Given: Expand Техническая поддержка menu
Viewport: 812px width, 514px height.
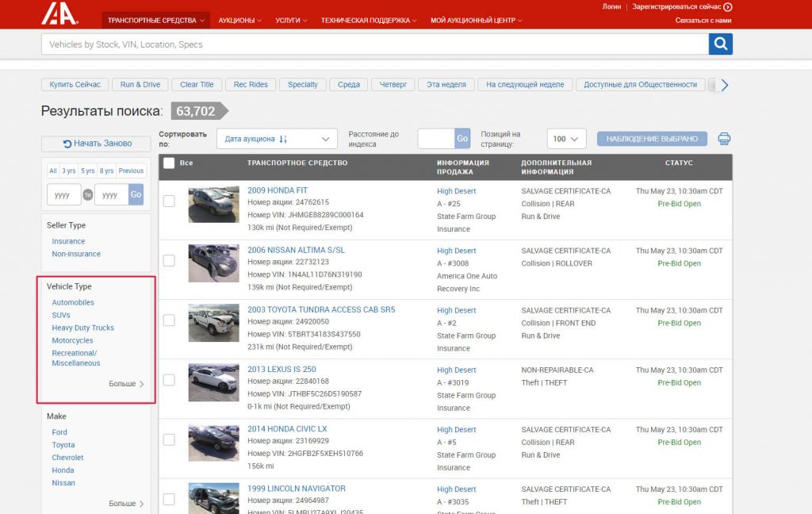Looking at the screenshot, I should (x=369, y=20).
